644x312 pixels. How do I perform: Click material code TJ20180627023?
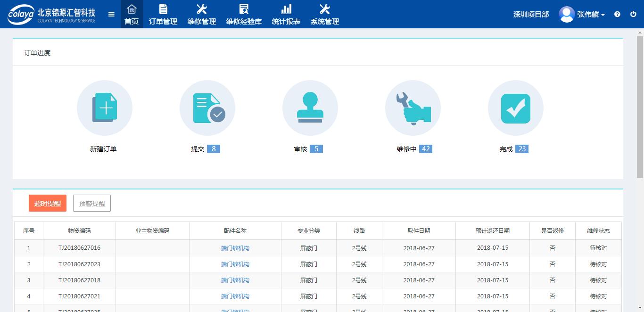79,264
